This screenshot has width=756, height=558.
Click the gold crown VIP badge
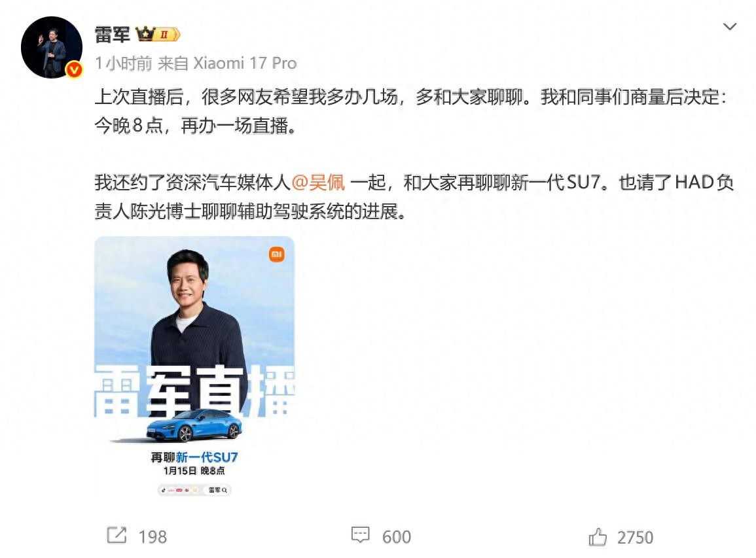point(145,34)
